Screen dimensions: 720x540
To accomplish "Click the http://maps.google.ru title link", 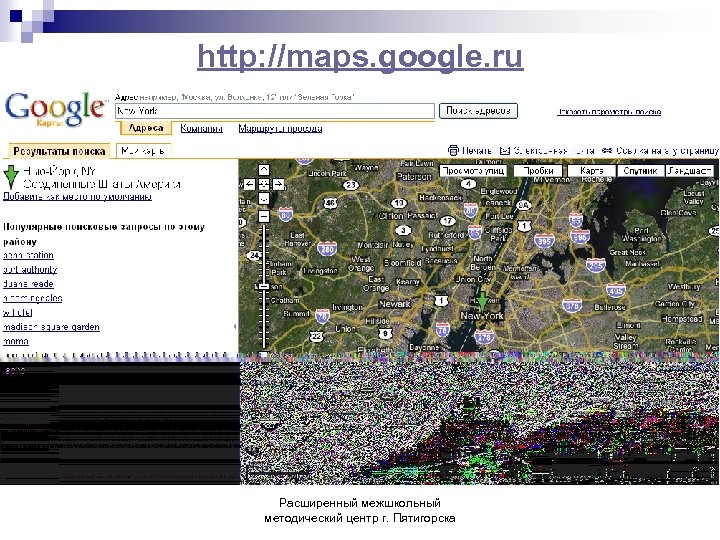I will tap(360, 57).
